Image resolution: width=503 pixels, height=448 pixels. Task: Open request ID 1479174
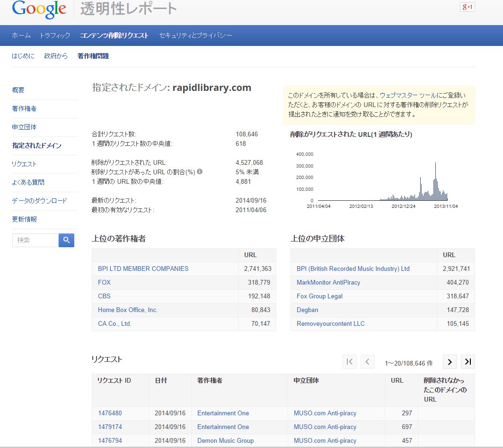pos(110,427)
